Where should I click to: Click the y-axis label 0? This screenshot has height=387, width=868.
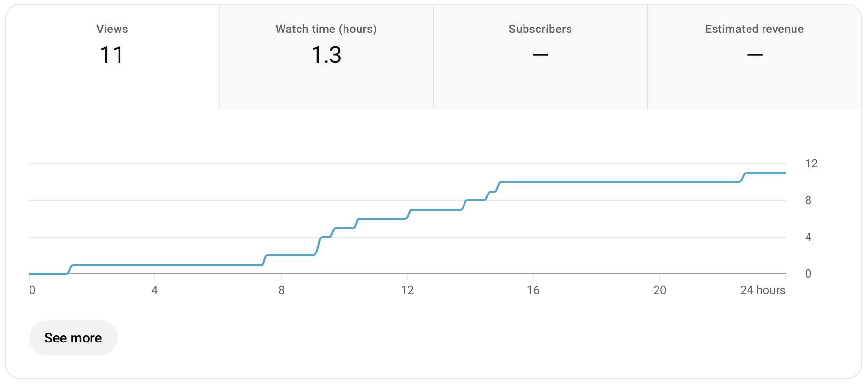tap(808, 274)
